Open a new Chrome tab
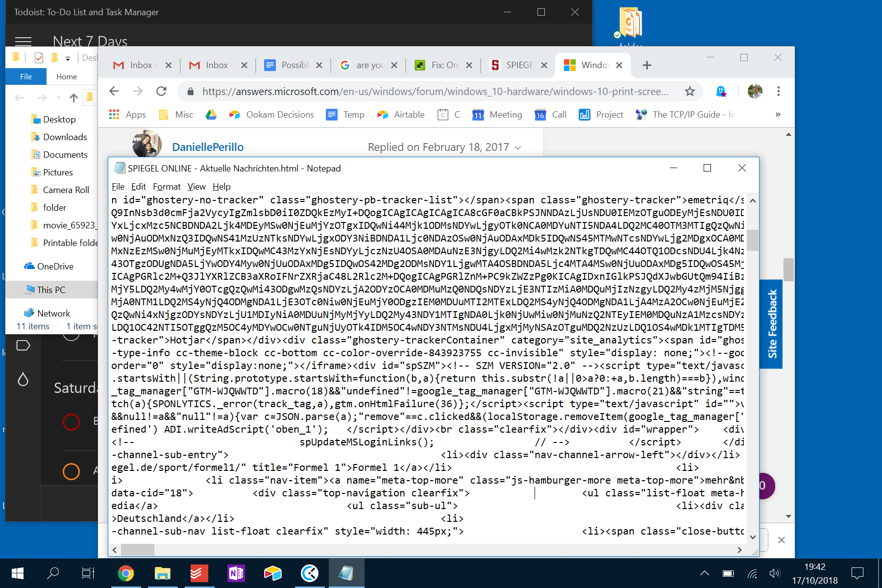The image size is (882, 588). [647, 65]
